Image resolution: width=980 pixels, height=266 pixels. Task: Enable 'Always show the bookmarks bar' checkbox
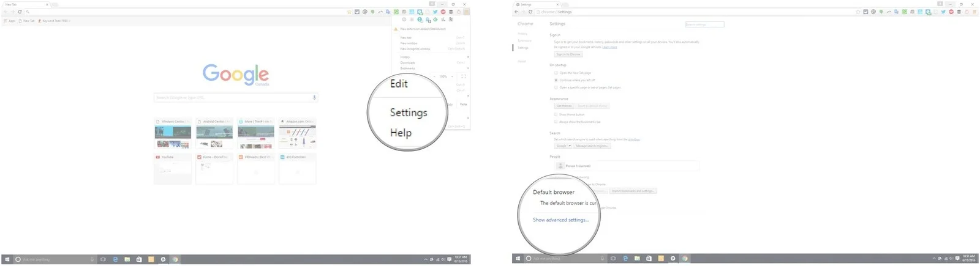556,122
